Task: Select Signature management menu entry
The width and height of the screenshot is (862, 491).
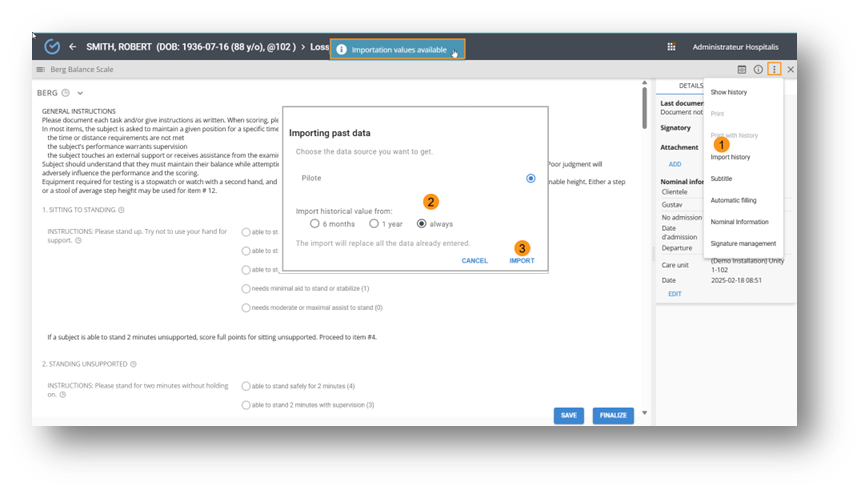Action: [x=743, y=243]
